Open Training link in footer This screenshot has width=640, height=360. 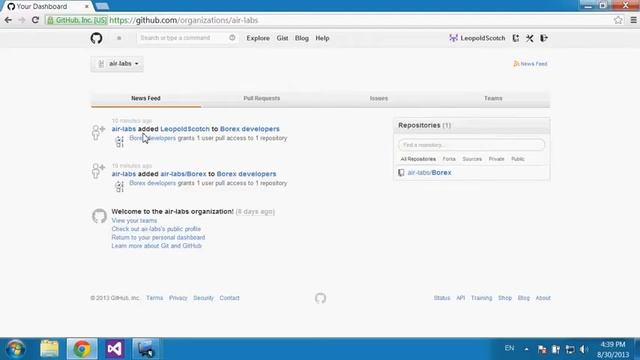(x=482, y=298)
